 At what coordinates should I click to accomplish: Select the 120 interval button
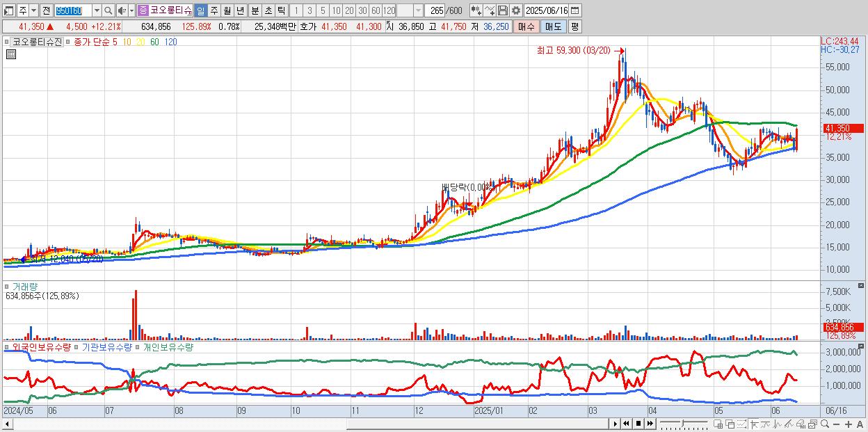point(389,10)
